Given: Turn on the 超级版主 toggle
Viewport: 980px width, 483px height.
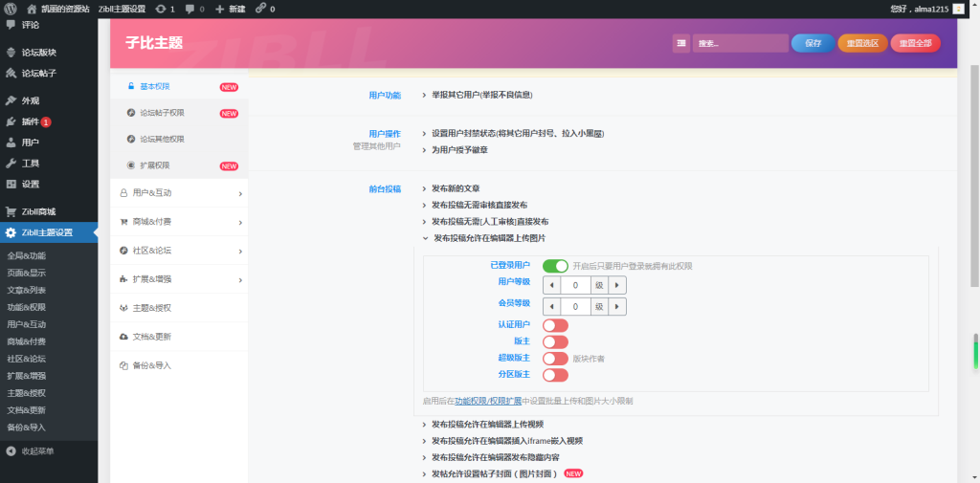Looking at the screenshot, I should click(x=555, y=359).
